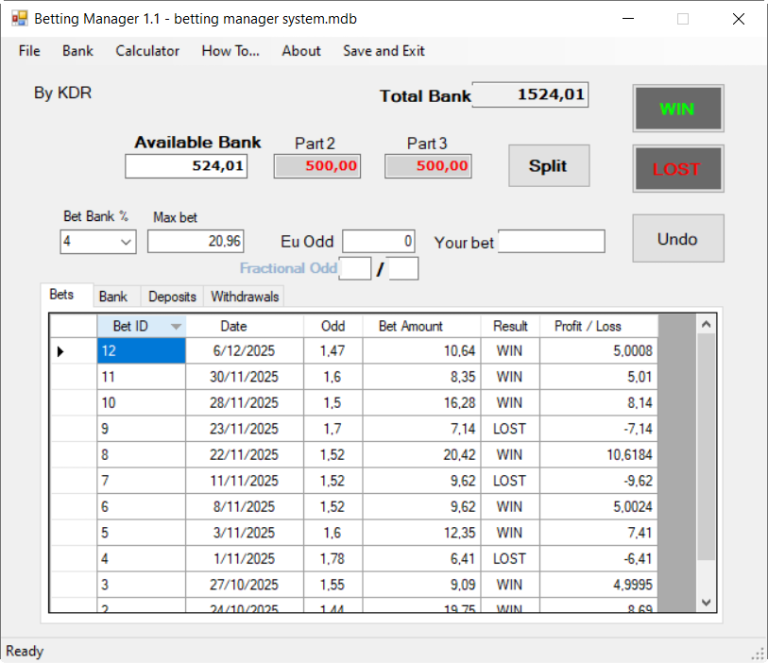Open the Bet Bank % dropdown
The image size is (768, 663).
[x=126, y=242]
